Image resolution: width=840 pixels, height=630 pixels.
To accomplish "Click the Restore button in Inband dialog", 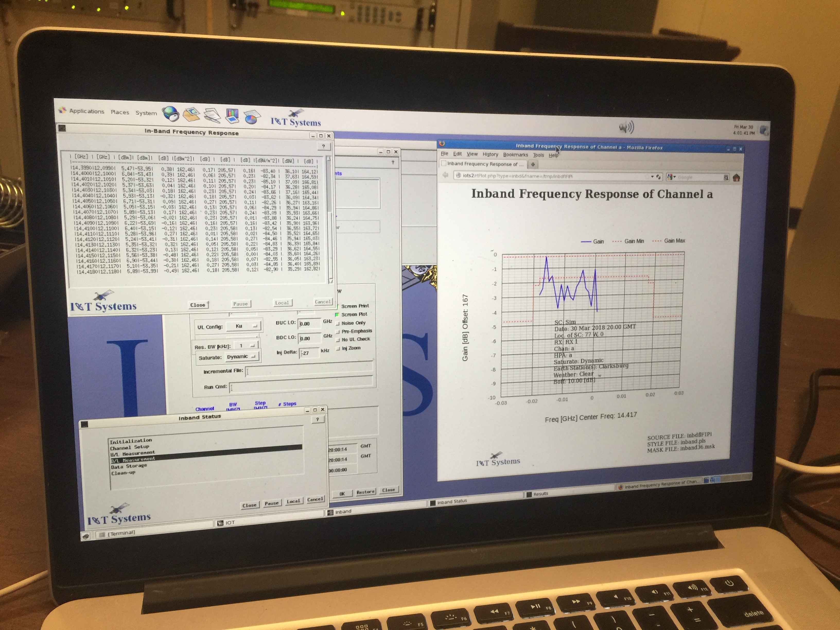I will [x=365, y=492].
